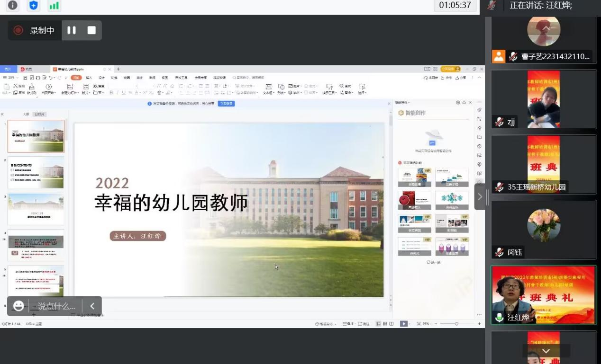Toggle the muted microphone icon at top
The height and width of the screenshot is (364, 601).
[x=492, y=5]
